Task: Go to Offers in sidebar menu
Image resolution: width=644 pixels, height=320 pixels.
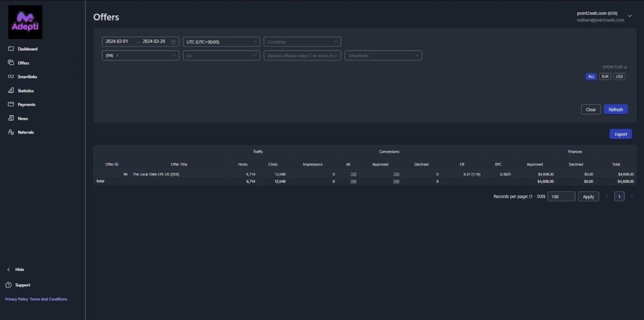Action: click(x=23, y=63)
